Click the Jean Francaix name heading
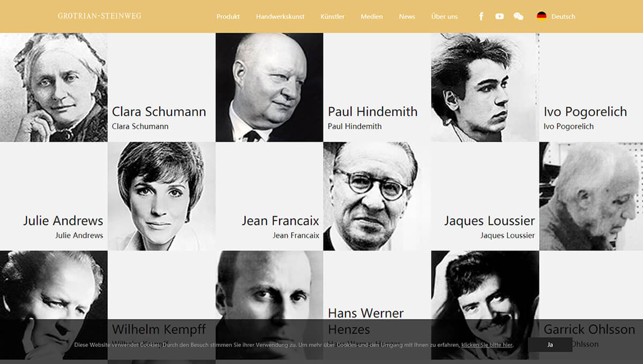Viewport: 643px width, 364px height. pyautogui.click(x=280, y=221)
